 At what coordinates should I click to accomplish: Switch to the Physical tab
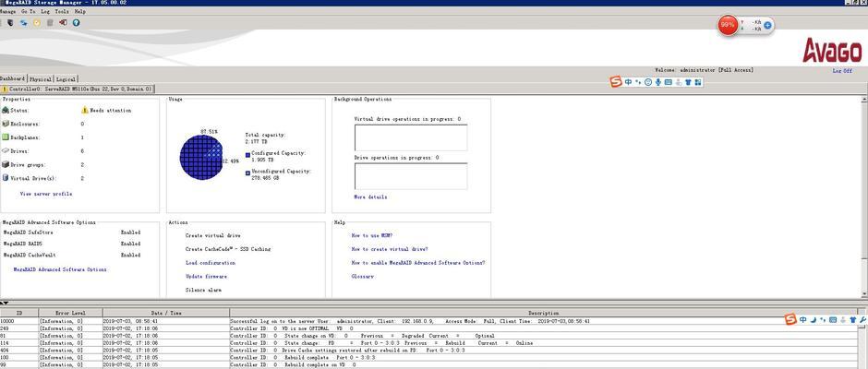pyautogui.click(x=41, y=79)
